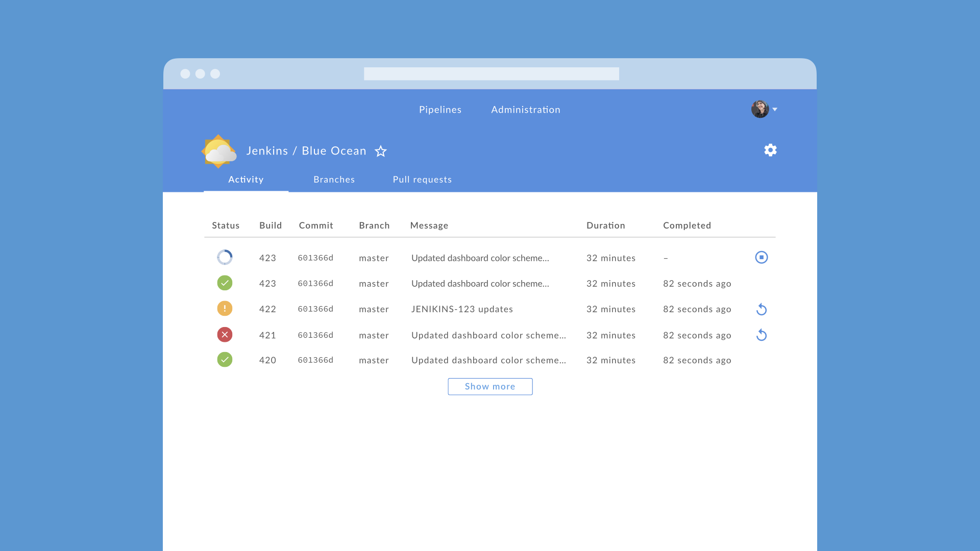Rerun the failed build 421
Image resolution: width=980 pixels, height=551 pixels.
761,335
